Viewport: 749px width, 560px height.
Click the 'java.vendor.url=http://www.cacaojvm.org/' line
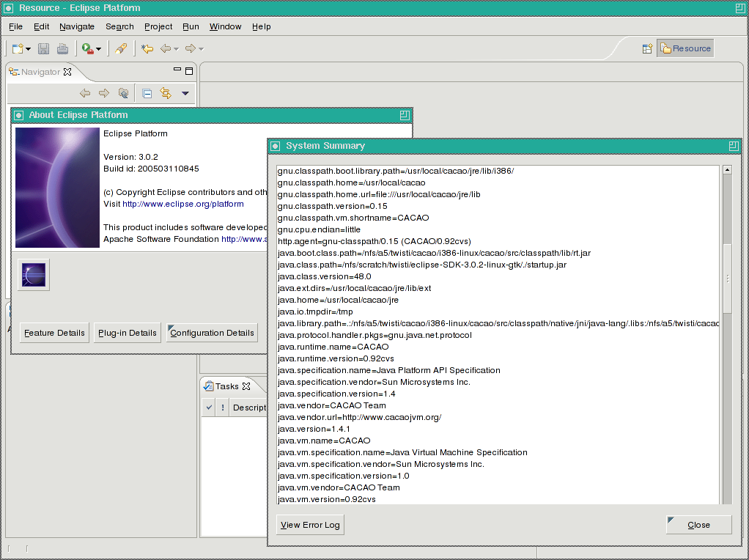[360, 417]
